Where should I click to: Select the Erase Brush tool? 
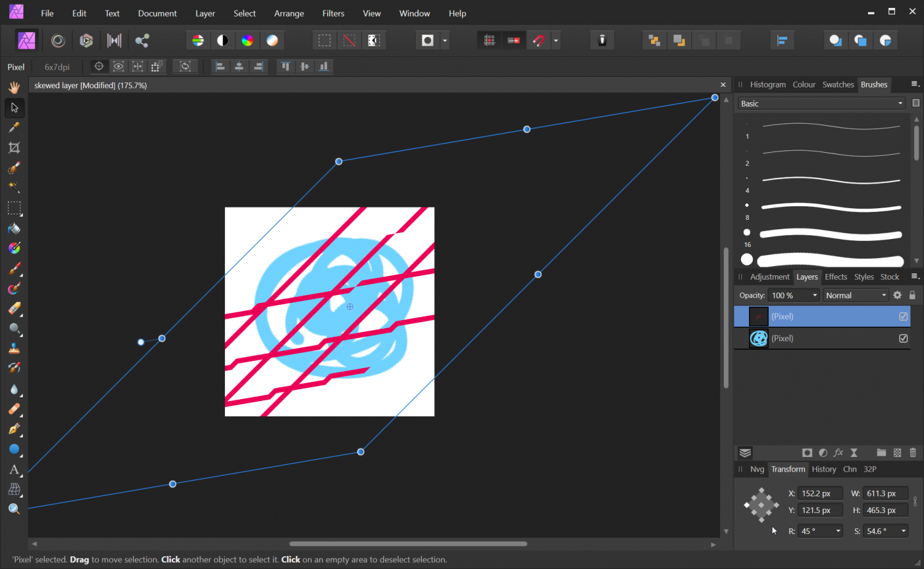(x=14, y=309)
